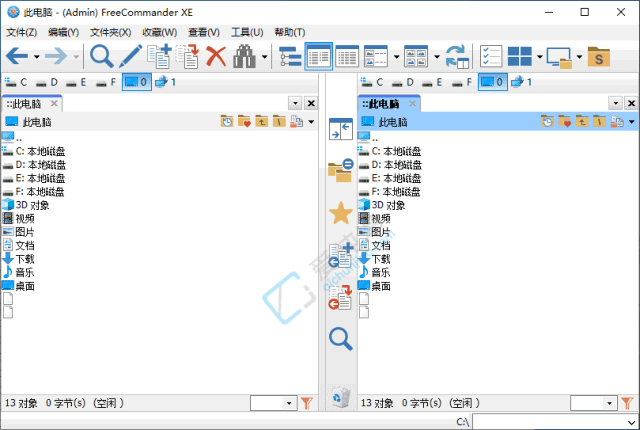Close the left panel 此电脑 tab
640x430 pixels.
point(54,103)
